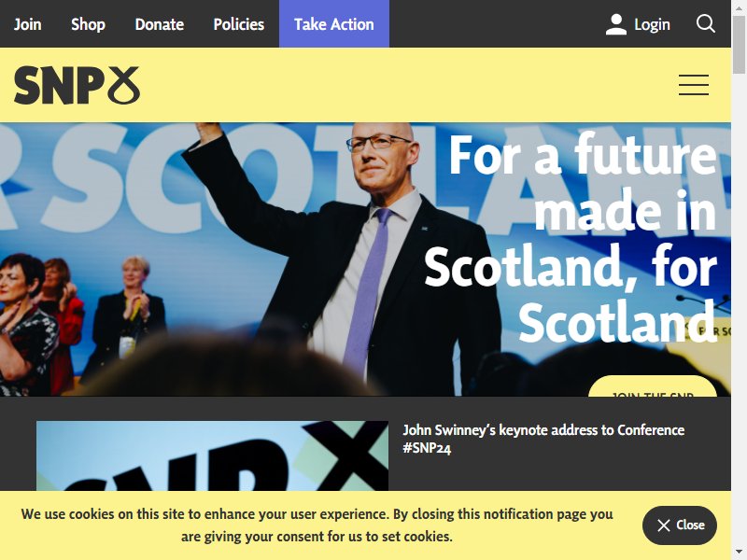Open Policies in top navigation

pos(239,24)
